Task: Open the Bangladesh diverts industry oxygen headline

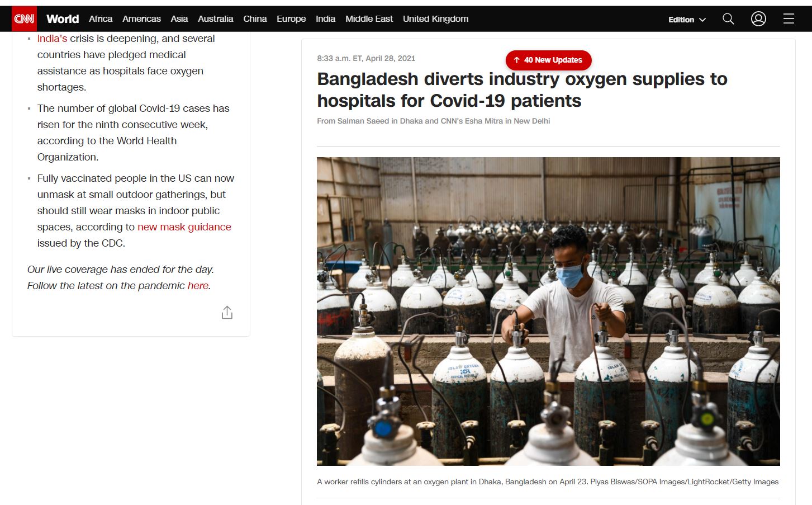Action: [x=522, y=89]
